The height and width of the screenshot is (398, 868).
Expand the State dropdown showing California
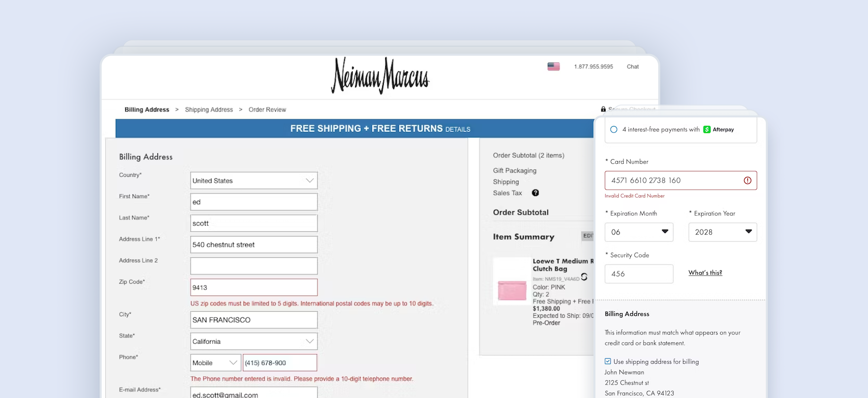click(x=253, y=341)
